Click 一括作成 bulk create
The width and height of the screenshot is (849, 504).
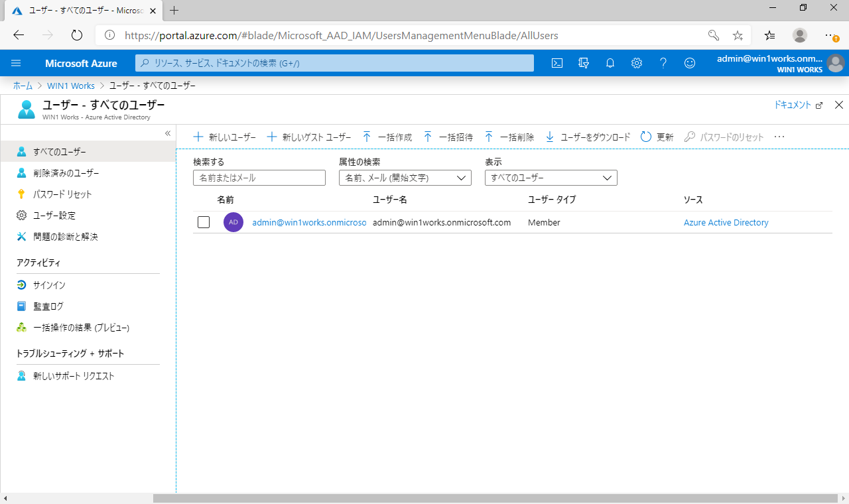click(387, 137)
